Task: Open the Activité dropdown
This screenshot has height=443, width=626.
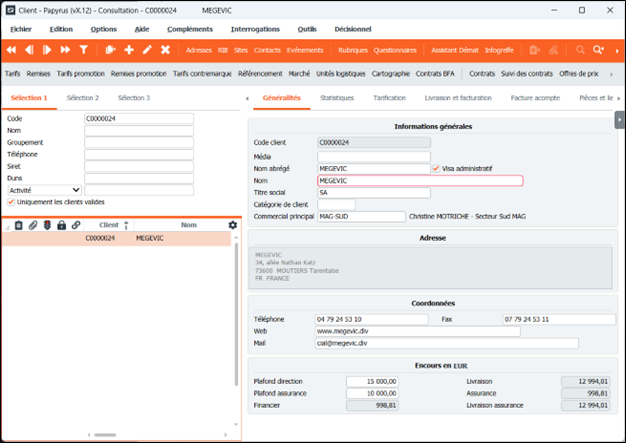Action: click(44, 189)
